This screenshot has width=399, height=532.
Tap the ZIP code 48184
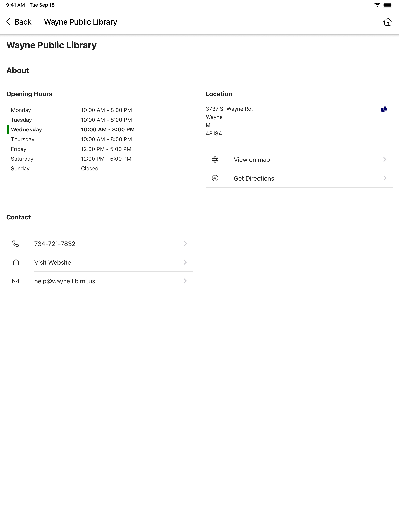tap(214, 133)
